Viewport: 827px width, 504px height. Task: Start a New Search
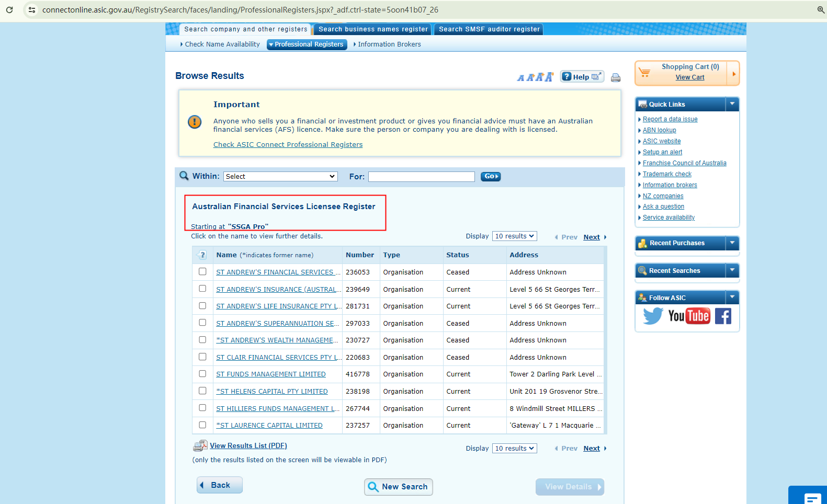point(399,487)
